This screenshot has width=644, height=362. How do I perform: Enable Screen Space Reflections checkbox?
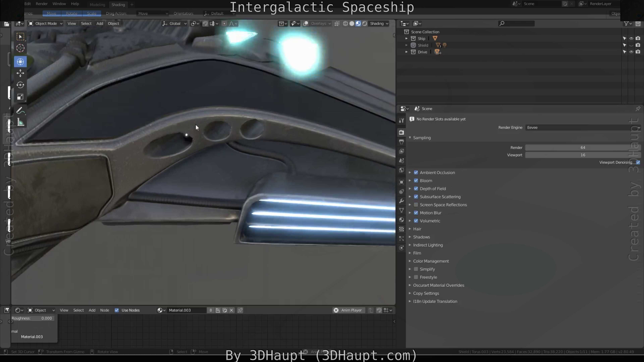point(416,205)
